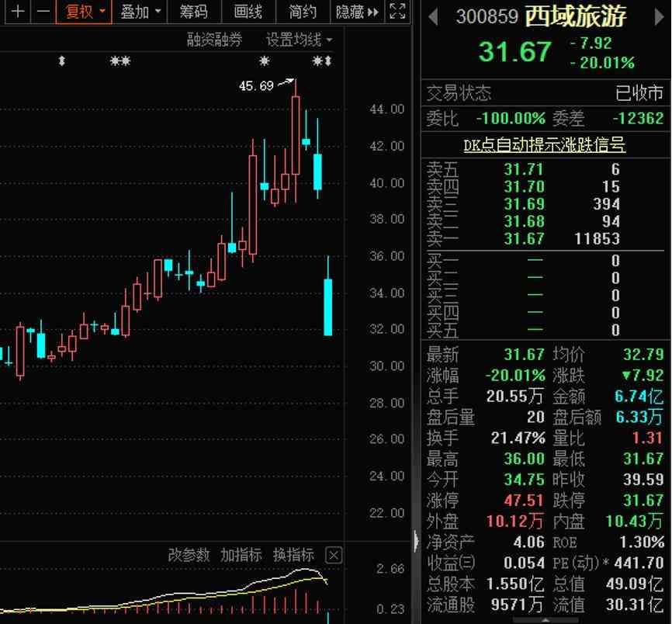Toggle the 筹码 chip distribution view
The image size is (672, 624).
[193, 12]
